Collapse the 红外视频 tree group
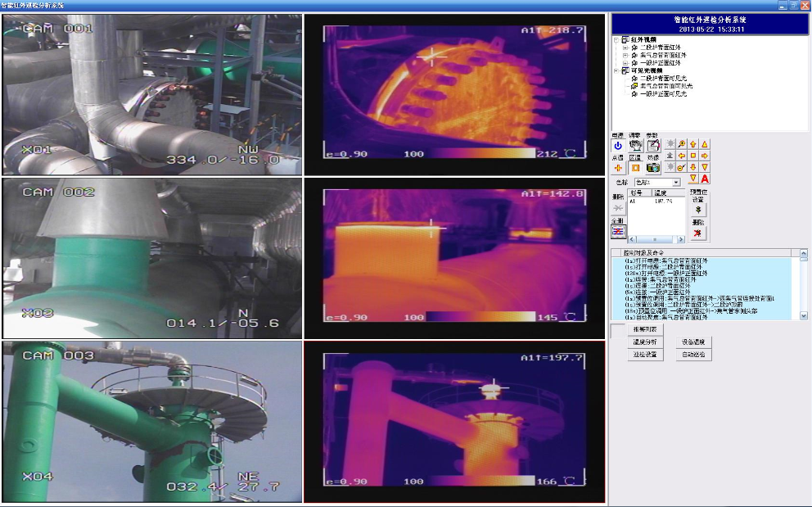Screen dimensions: 812x507 point(616,39)
